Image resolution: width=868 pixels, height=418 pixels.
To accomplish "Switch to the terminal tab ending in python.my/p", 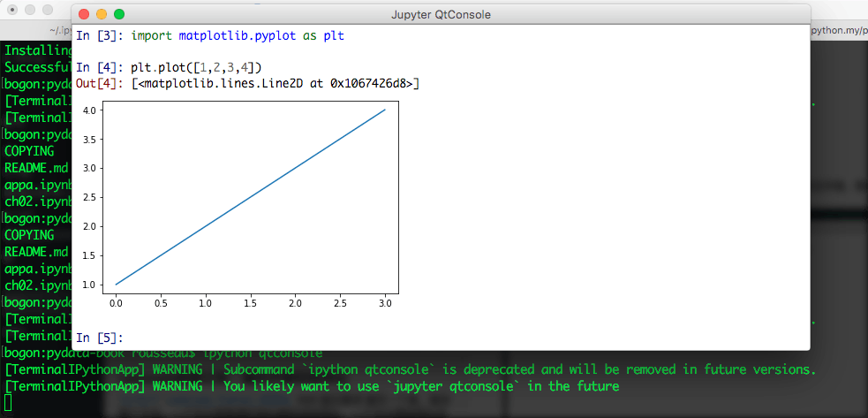I will 839,30.
